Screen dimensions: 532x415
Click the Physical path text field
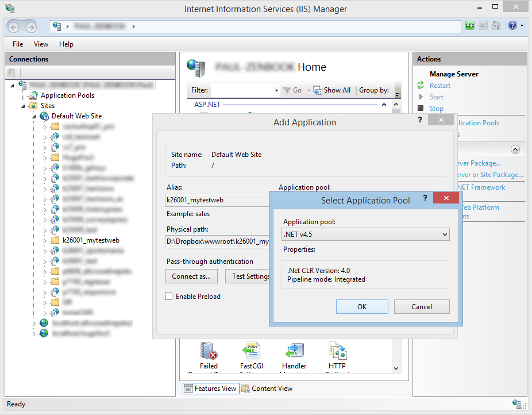(x=218, y=241)
